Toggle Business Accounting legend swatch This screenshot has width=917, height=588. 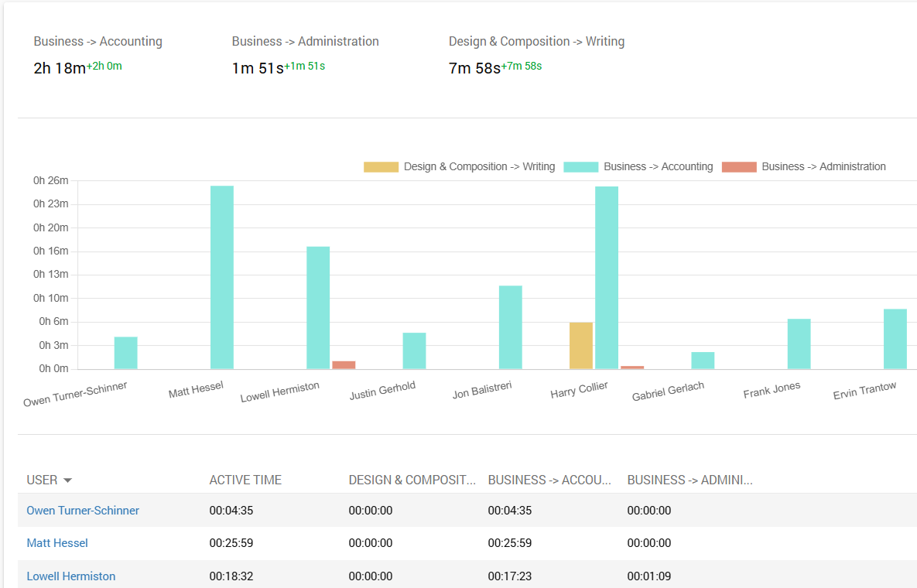pyautogui.click(x=580, y=167)
